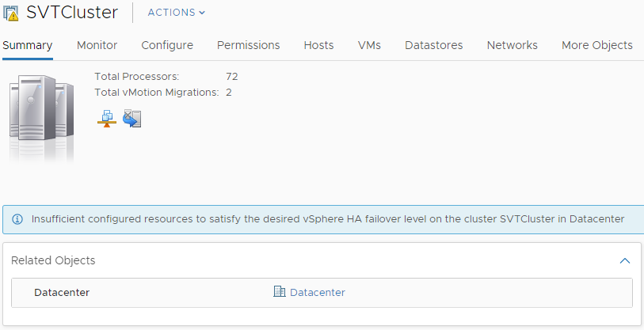Click the datacenter building icon in Related Objects
The image size is (644, 330).
click(x=279, y=292)
